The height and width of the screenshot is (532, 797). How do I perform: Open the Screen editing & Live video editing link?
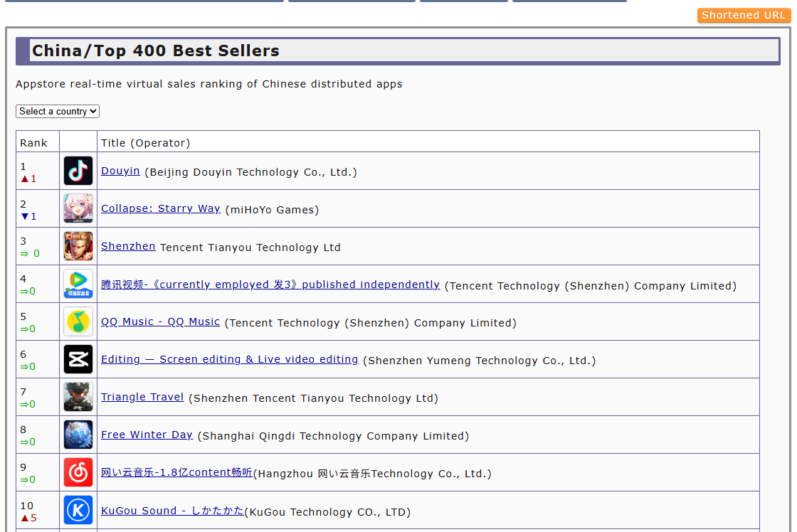pyautogui.click(x=230, y=359)
